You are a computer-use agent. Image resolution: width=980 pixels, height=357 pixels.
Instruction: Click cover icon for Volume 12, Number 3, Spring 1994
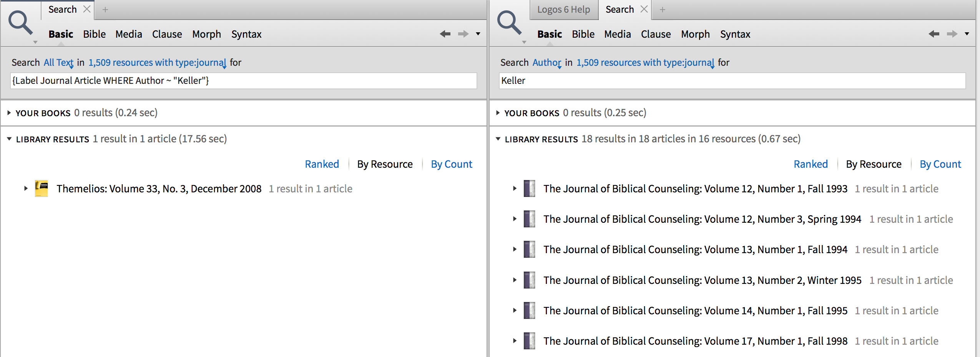(529, 219)
